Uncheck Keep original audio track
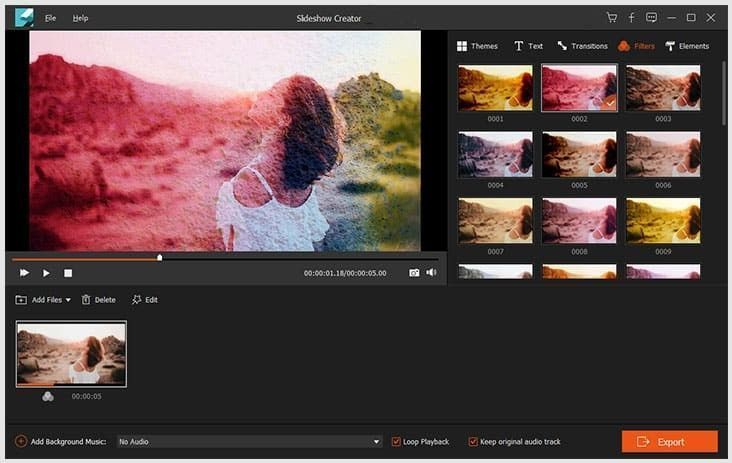 [472, 442]
